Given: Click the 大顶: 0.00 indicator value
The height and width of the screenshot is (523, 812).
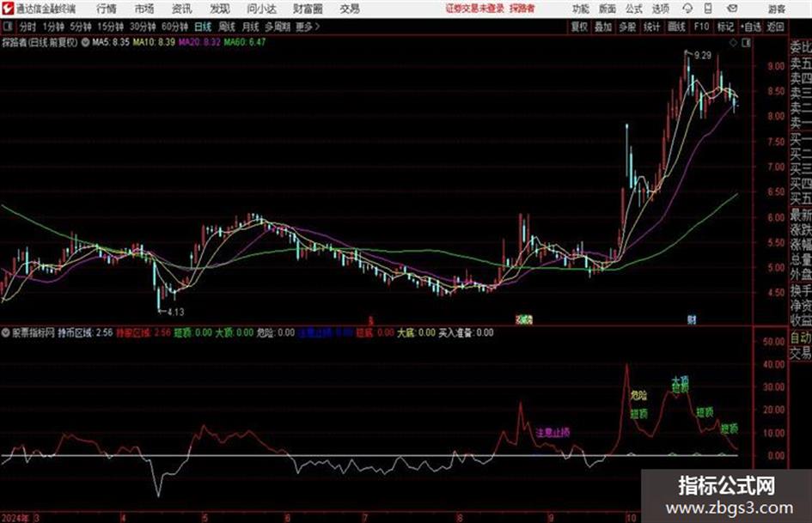Looking at the screenshot, I should click(x=234, y=332).
